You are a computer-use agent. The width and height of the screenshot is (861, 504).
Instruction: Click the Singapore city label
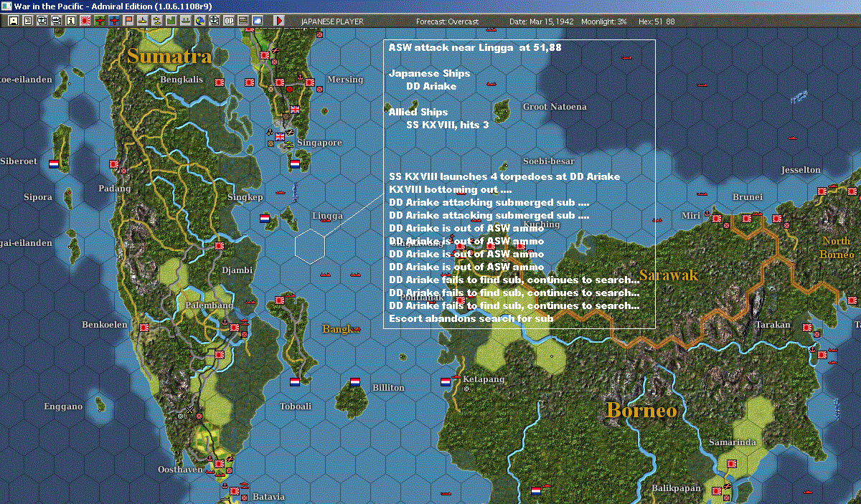coord(319,143)
